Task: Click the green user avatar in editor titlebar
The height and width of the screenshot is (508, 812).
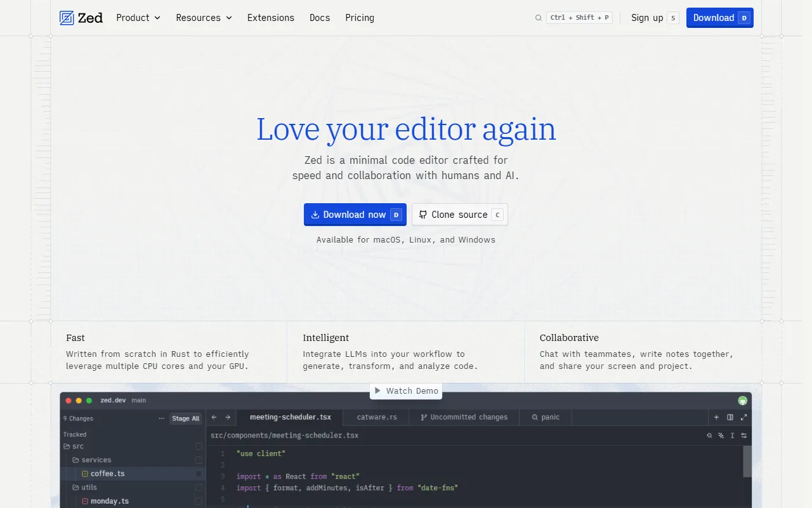Action: pyautogui.click(x=742, y=401)
